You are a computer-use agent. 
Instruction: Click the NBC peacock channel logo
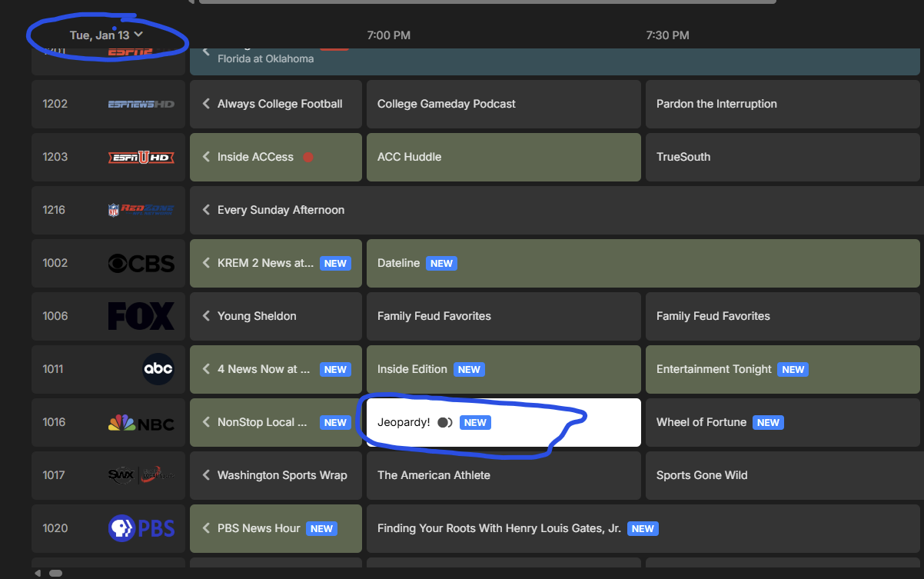(x=141, y=422)
